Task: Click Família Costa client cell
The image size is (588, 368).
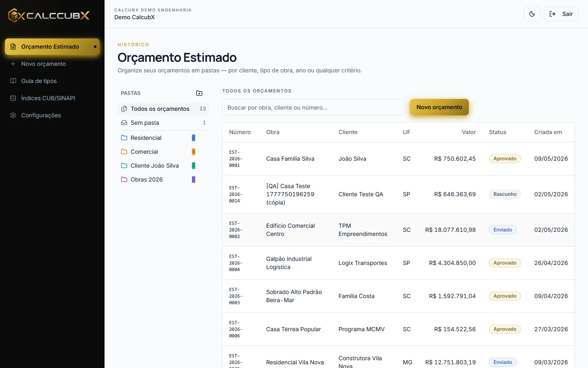Action: (x=356, y=296)
